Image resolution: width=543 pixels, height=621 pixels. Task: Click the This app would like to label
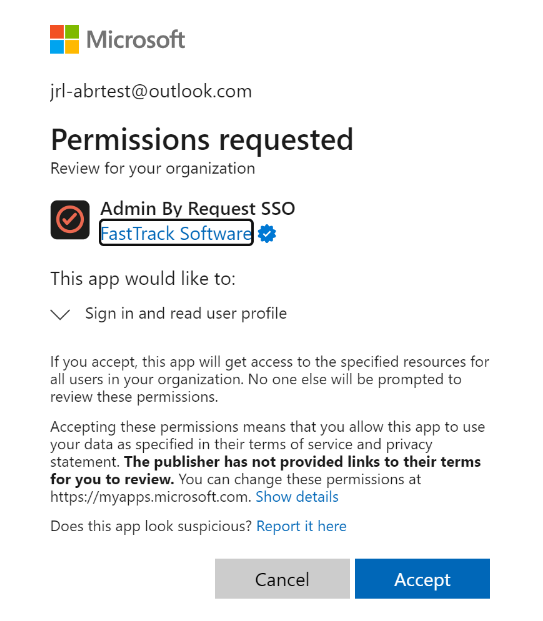pyautogui.click(x=143, y=279)
